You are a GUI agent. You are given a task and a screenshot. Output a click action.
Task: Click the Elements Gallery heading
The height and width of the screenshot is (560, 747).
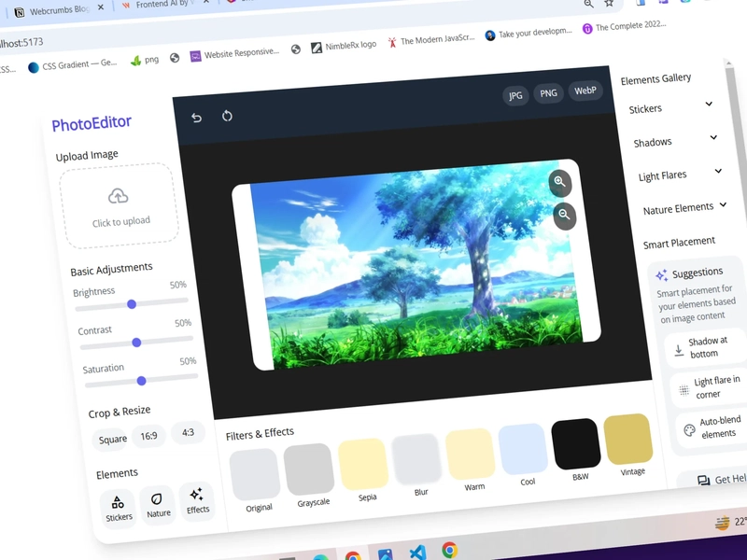pos(655,79)
